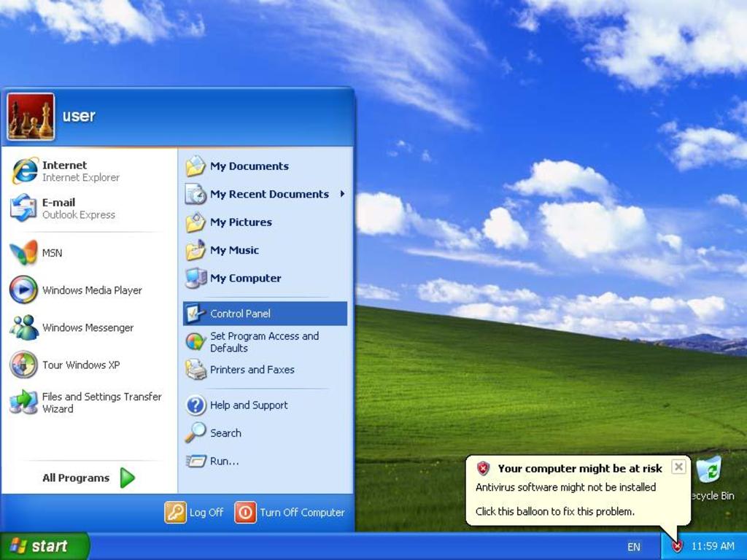Open the EN language selector

tap(633, 547)
